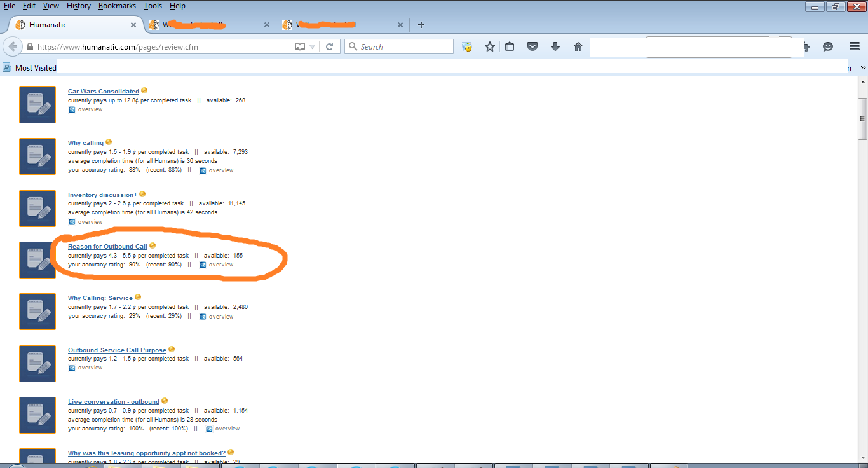
Task: Open the Hello chat bubble smiley icon
Action: pyautogui.click(x=828, y=46)
